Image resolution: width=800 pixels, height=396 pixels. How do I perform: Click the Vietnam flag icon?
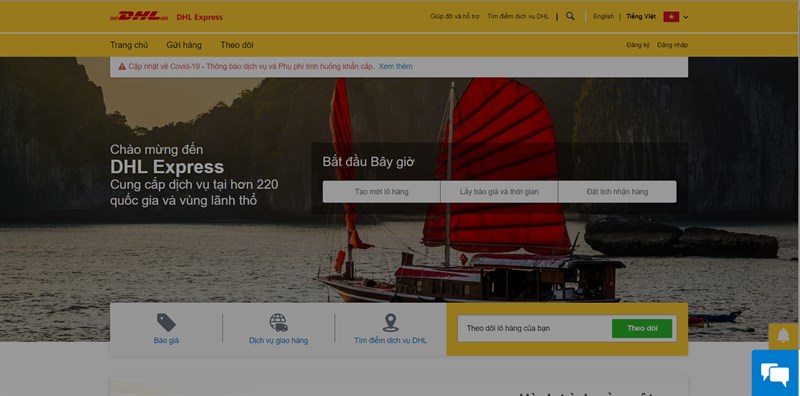tap(671, 17)
